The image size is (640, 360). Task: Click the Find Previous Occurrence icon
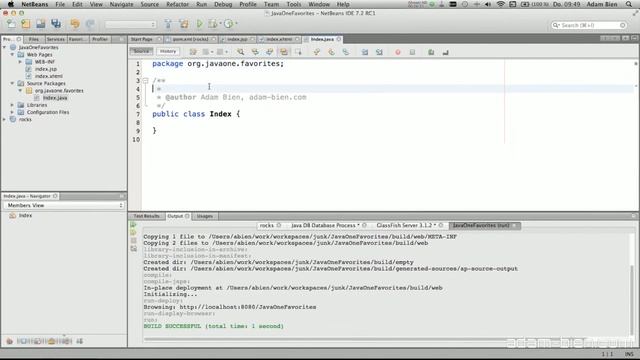tap(255, 52)
